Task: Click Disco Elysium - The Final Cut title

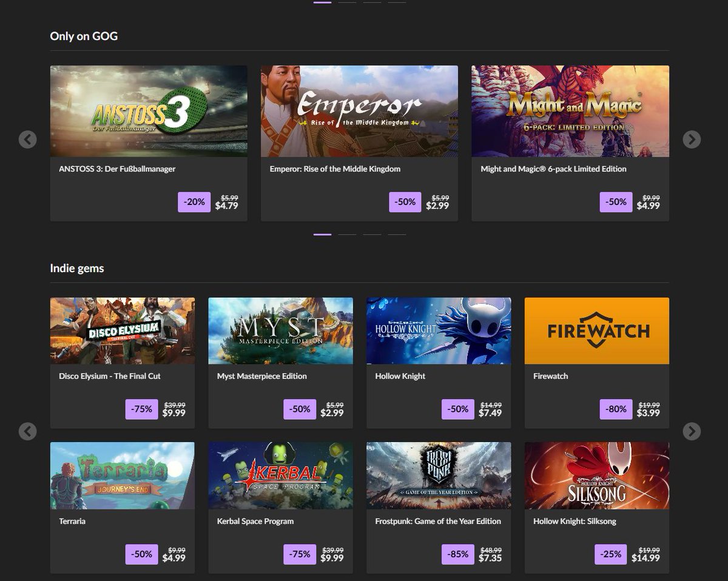Action: coord(110,376)
